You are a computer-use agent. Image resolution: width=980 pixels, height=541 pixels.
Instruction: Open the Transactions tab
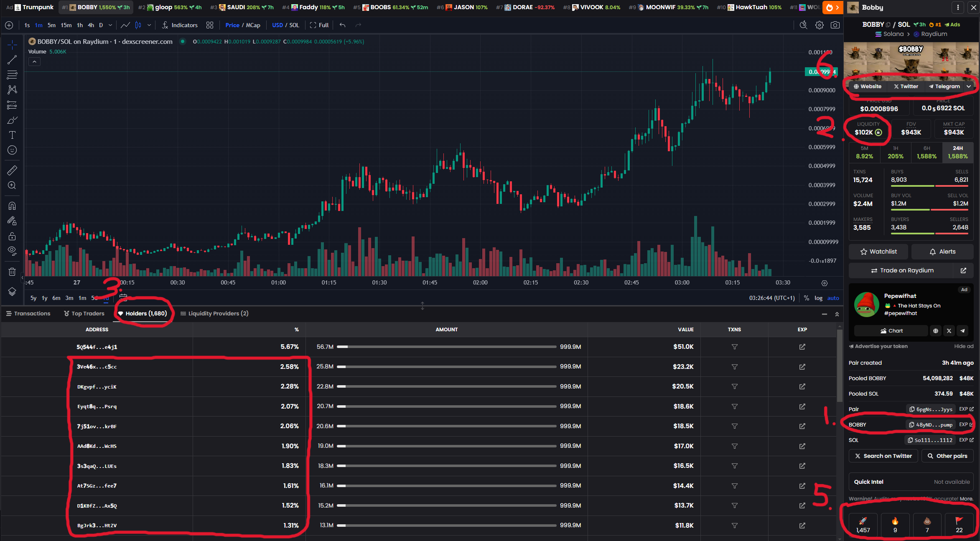[28, 313]
